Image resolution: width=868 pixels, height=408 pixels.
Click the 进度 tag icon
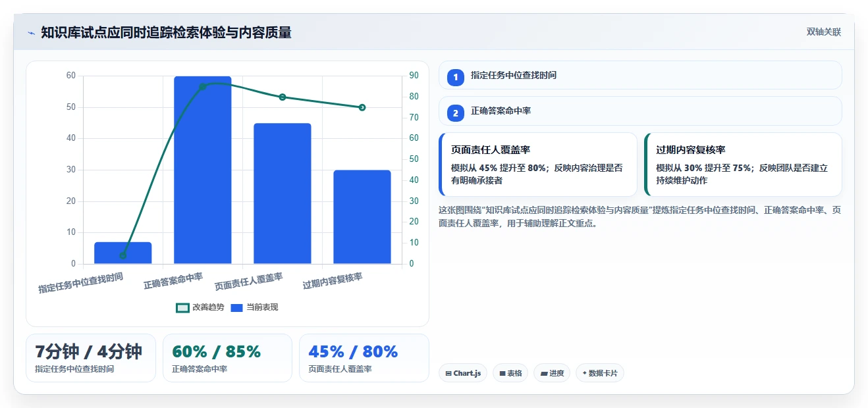tap(544, 373)
